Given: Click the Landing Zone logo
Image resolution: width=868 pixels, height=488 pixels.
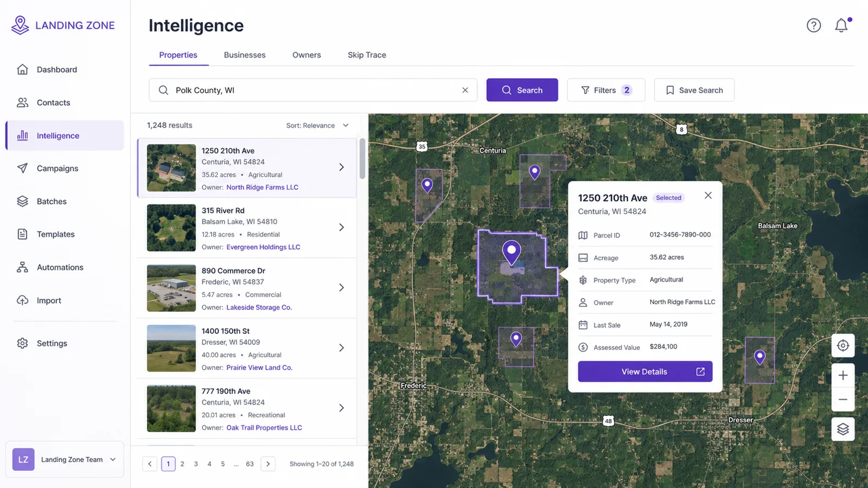Looking at the screenshot, I should click(x=63, y=25).
